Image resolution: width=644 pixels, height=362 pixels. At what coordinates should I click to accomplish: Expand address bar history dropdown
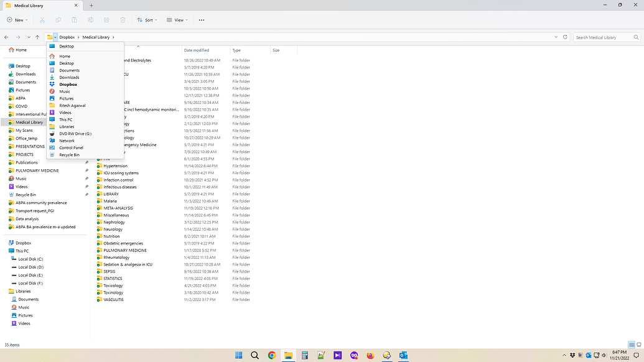pos(556,37)
